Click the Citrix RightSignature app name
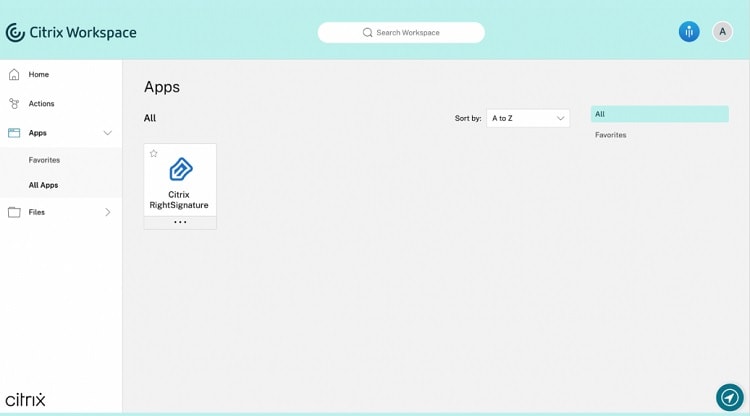Viewport: 750px width, 416px height. point(179,200)
